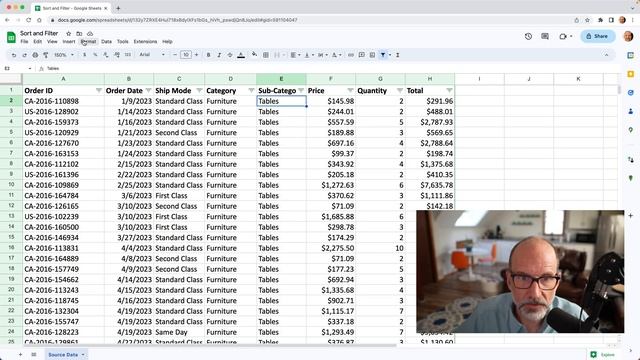The height and width of the screenshot is (360, 640).
Task: Open Google Keep side panel icon
Action: tap(631, 74)
